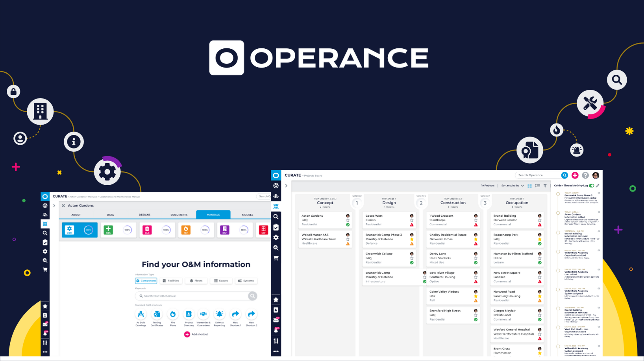This screenshot has width=644, height=361.
Task: Open the Defects Reporting shortcut
Action: 220,314
